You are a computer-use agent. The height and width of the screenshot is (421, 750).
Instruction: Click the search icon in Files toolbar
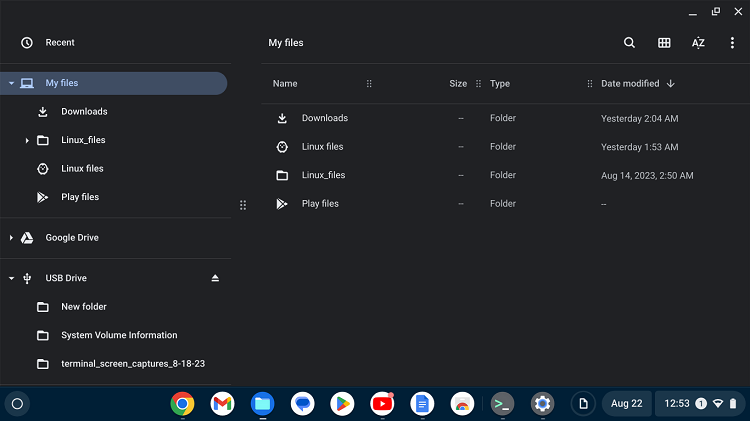point(629,43)
